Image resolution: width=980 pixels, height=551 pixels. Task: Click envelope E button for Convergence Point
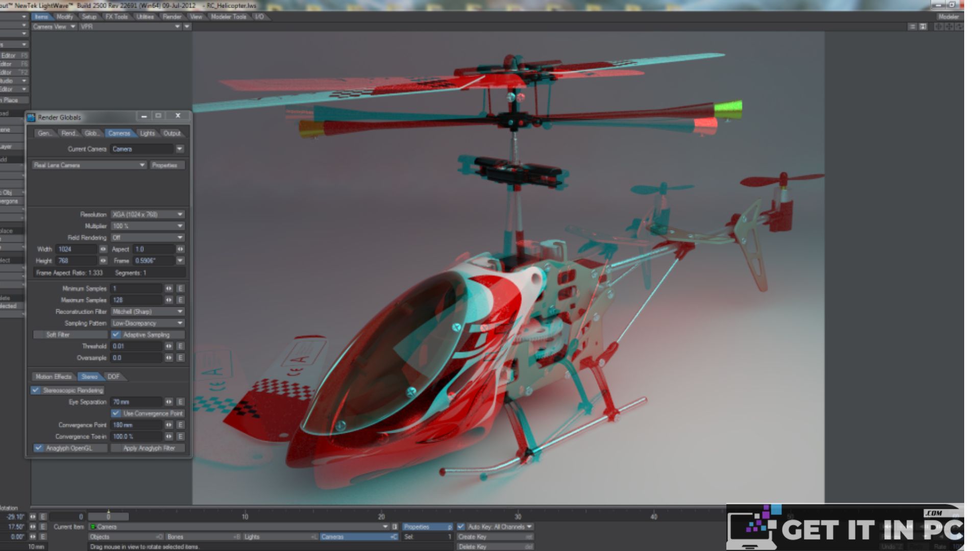coord(180,425)
